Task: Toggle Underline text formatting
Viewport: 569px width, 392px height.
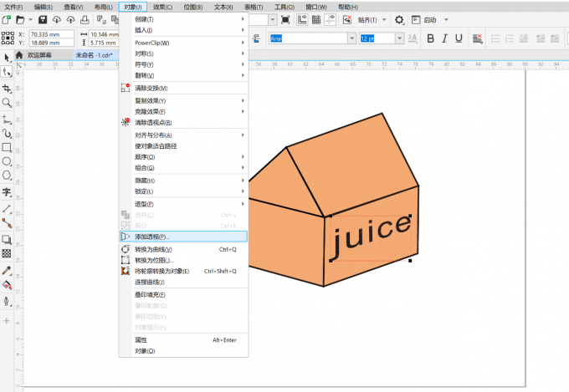Action: click(x=458, y=38)
